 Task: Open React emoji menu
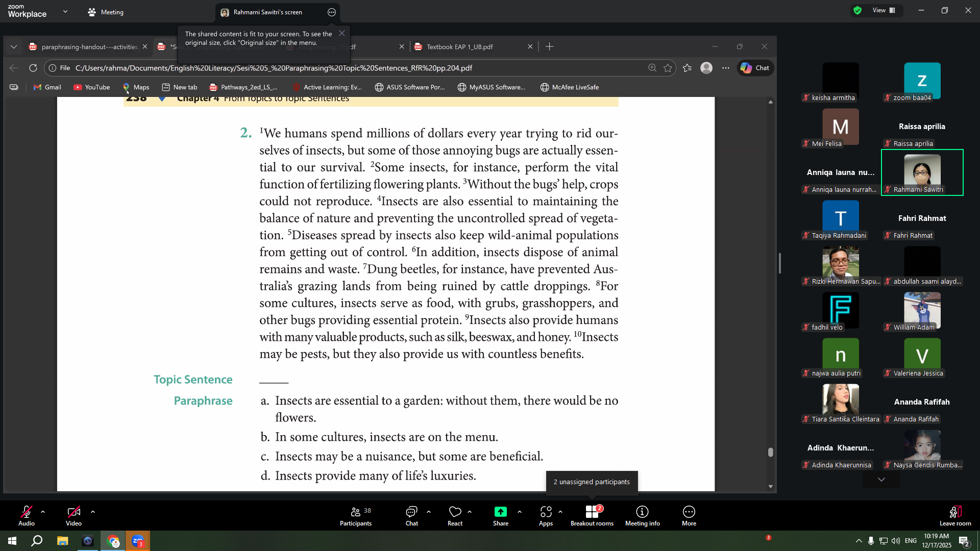click(x=455, y=515)
